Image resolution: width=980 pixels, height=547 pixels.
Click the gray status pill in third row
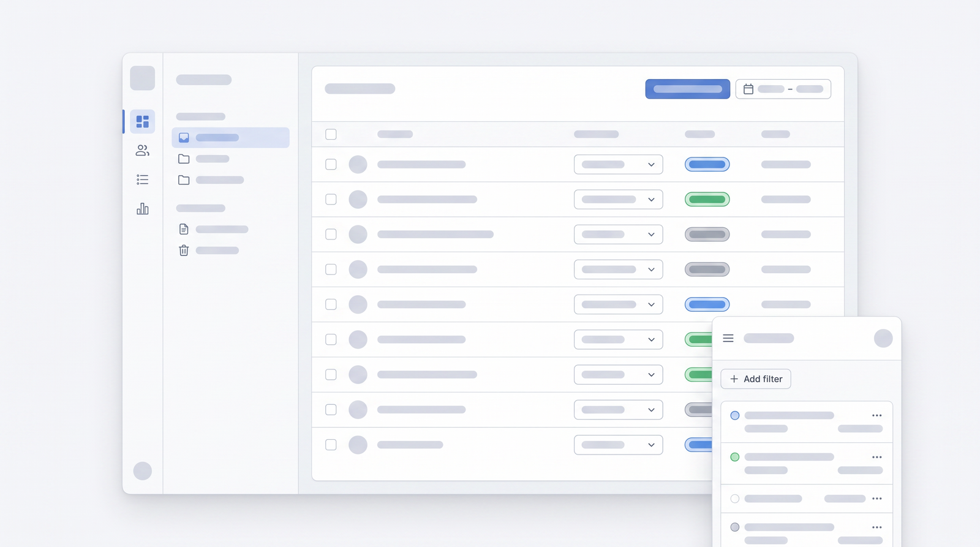(707, 234)
